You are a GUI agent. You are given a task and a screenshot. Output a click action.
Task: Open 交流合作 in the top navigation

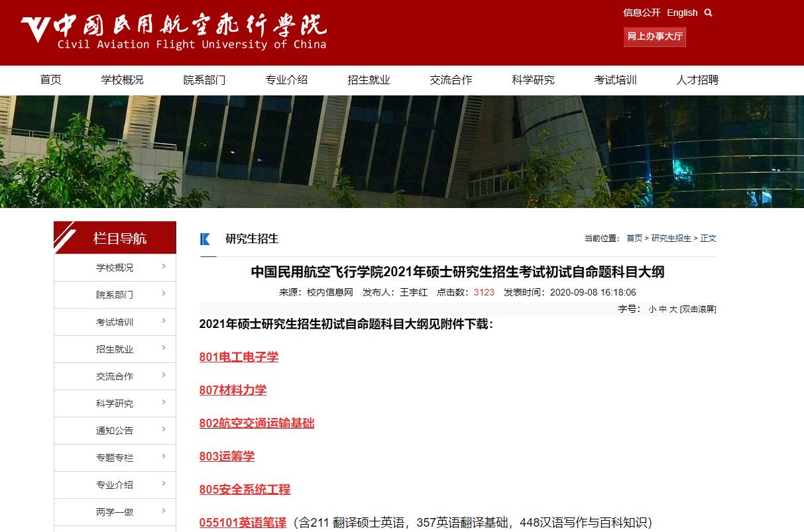451,80
